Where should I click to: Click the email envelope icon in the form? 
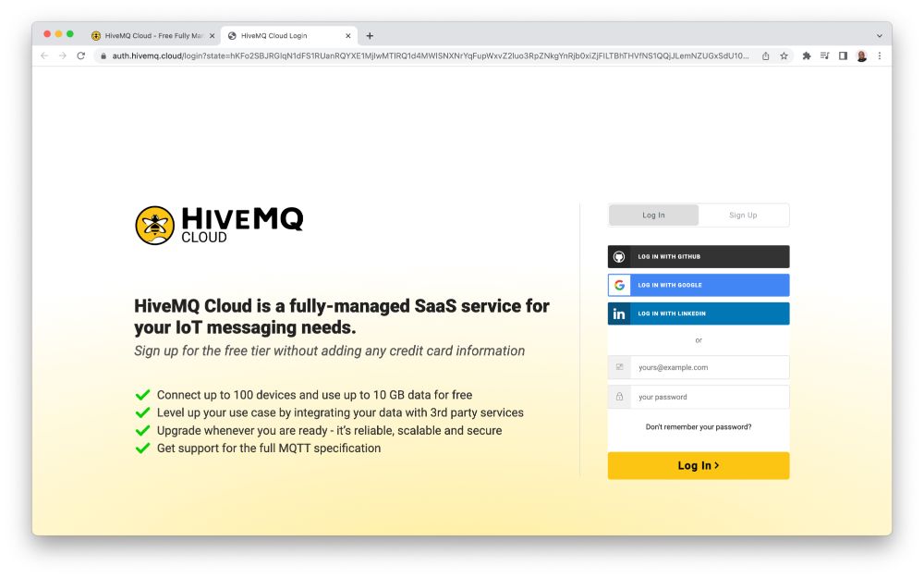[619, 367]
